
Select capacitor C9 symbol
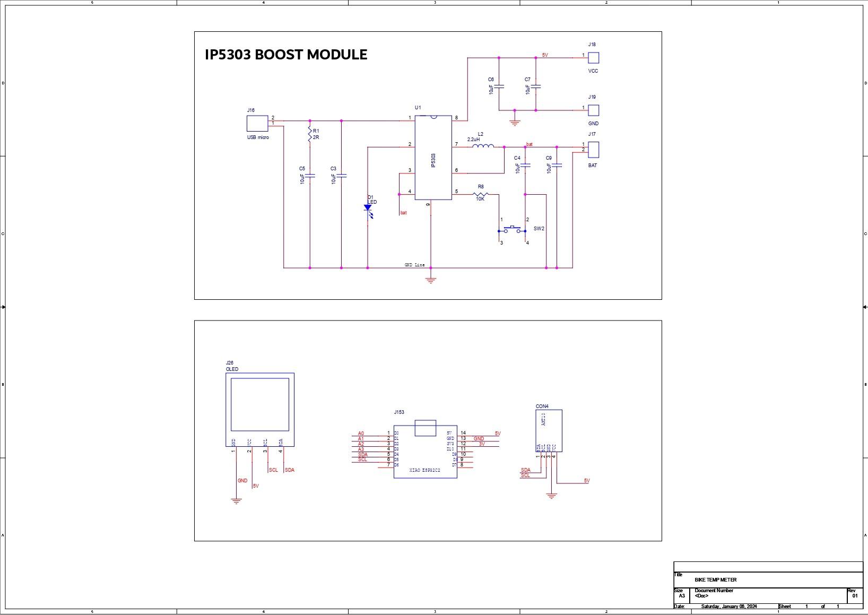557,166
